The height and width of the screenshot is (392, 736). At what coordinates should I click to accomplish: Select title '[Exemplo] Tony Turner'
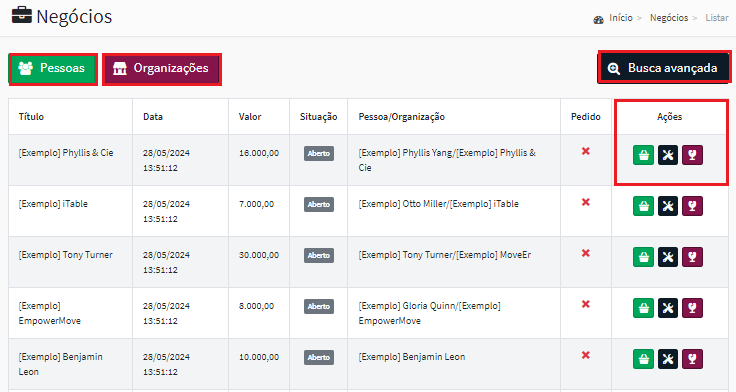click(66, 255)
